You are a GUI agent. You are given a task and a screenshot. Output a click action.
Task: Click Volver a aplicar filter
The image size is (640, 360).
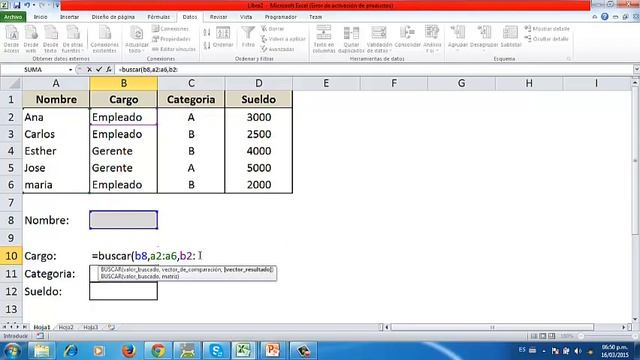(x=283, y=39)
